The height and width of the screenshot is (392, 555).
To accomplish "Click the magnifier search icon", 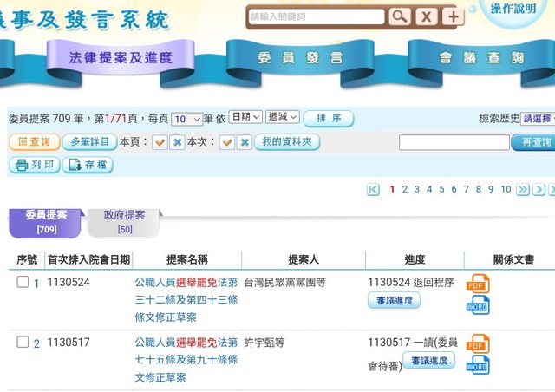I will (x=400, y=16).
